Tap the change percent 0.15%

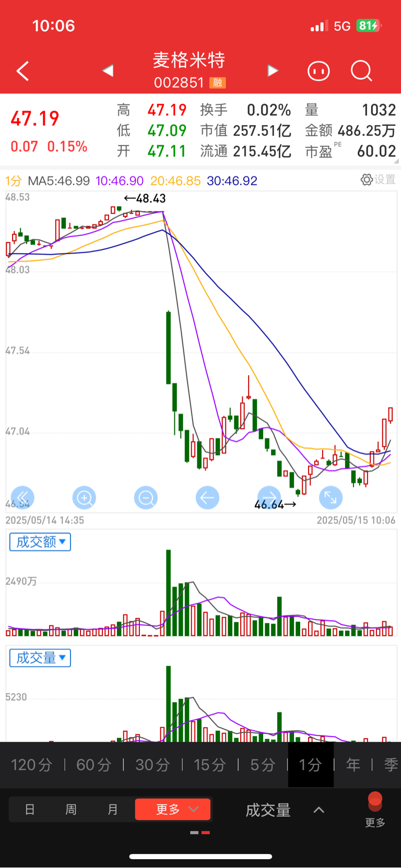coord(67,147)
